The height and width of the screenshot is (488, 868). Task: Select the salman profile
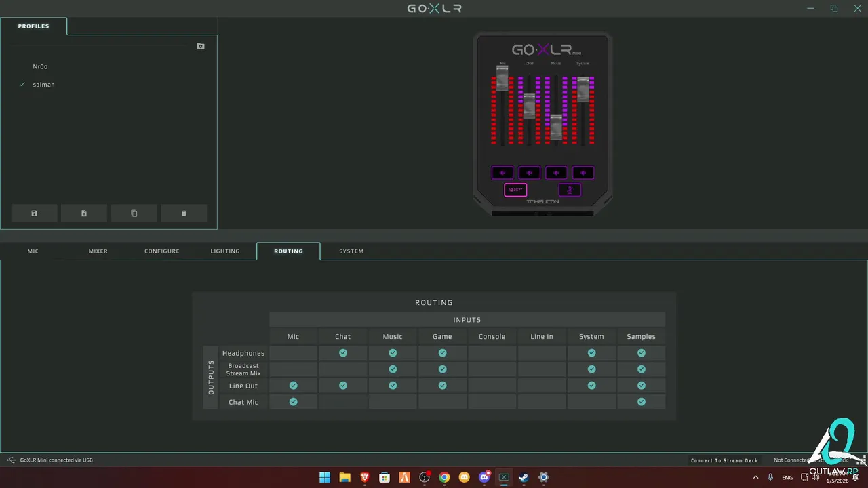(43, 85)
